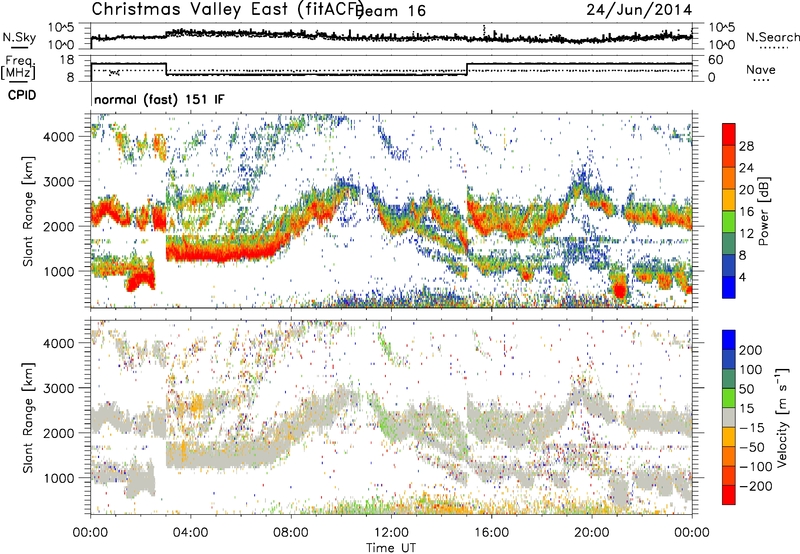This screenshot has width=800, height=554.
Task: Click the '12' label on power colorbar
Action: click(746, 234)
